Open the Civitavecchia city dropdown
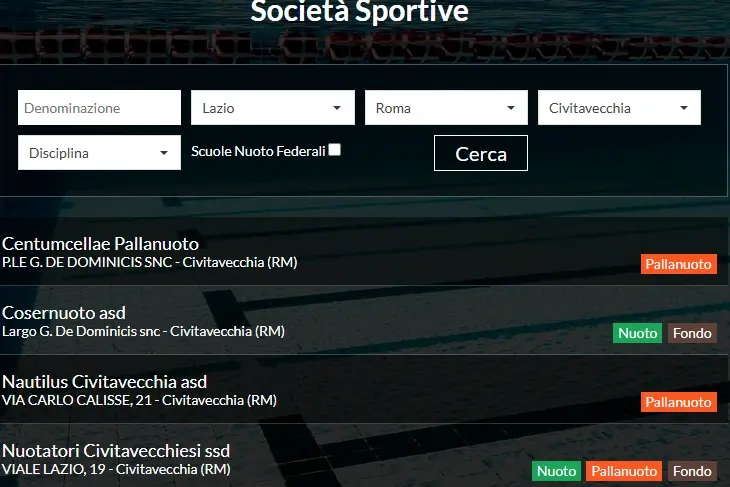The height and width of the screenshot is (487, 730). (x=619, y=108)
